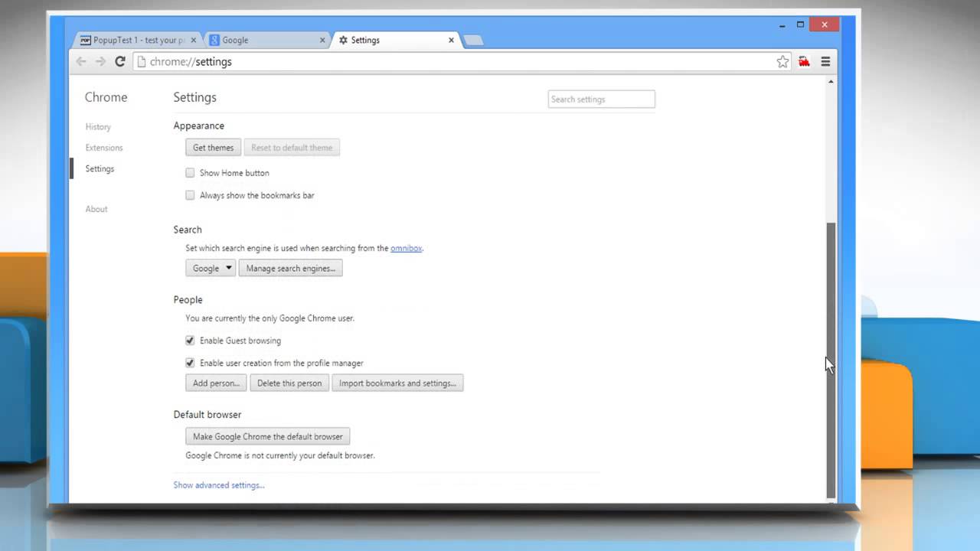This screenshot has height=551, width=980.
Task: Click the scrollbar up arrow
Action: pos(831,81)
